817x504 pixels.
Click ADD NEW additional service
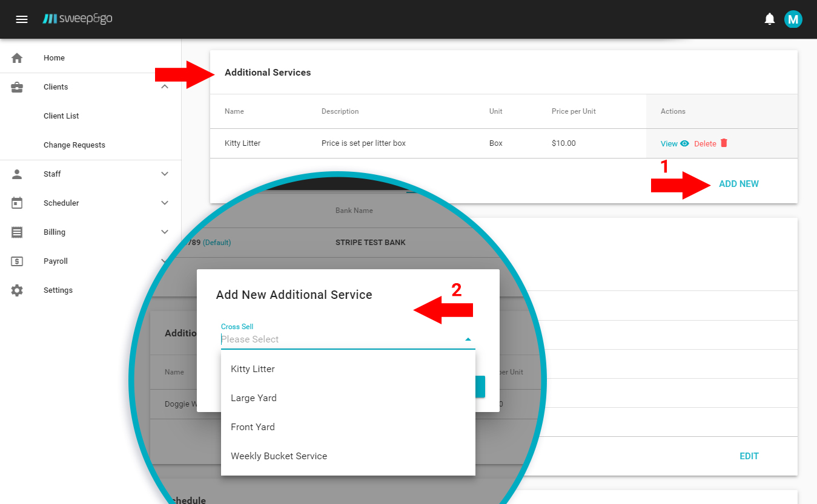[x=739, y=184]
